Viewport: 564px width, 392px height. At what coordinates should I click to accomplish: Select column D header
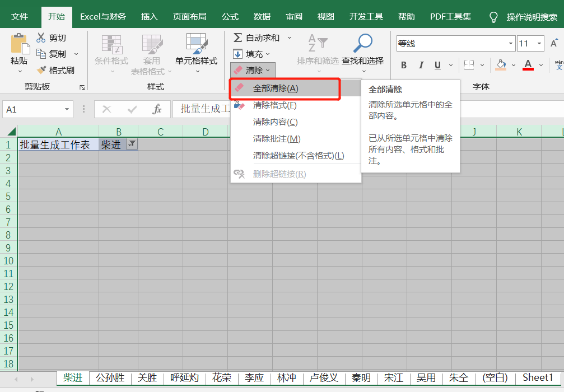click(x=206, y=132)
